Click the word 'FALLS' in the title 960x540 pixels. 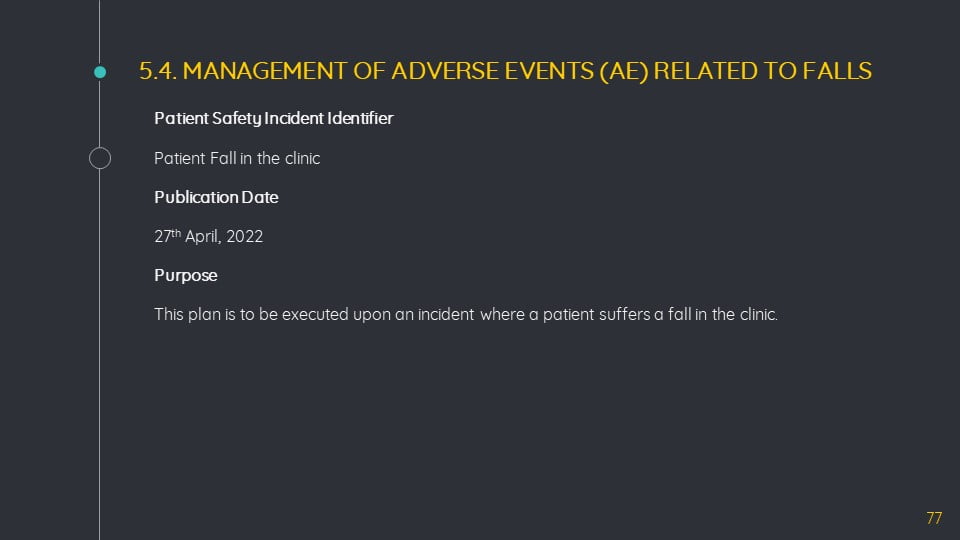[x=837, y=71]
